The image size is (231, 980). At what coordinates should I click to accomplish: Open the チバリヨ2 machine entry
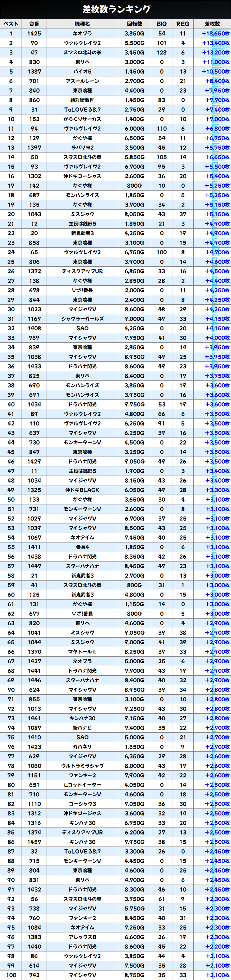82,148
